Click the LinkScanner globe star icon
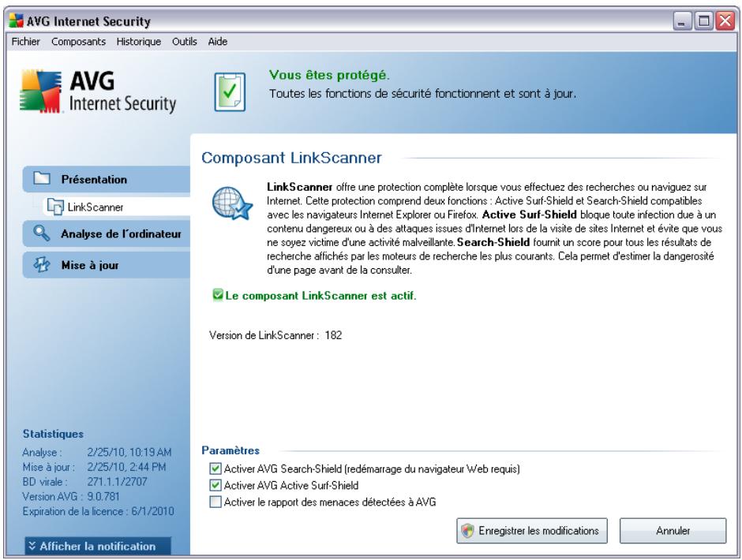Image resolution: width=742 pixels, height=560 pixels. [x=232, y=203]
